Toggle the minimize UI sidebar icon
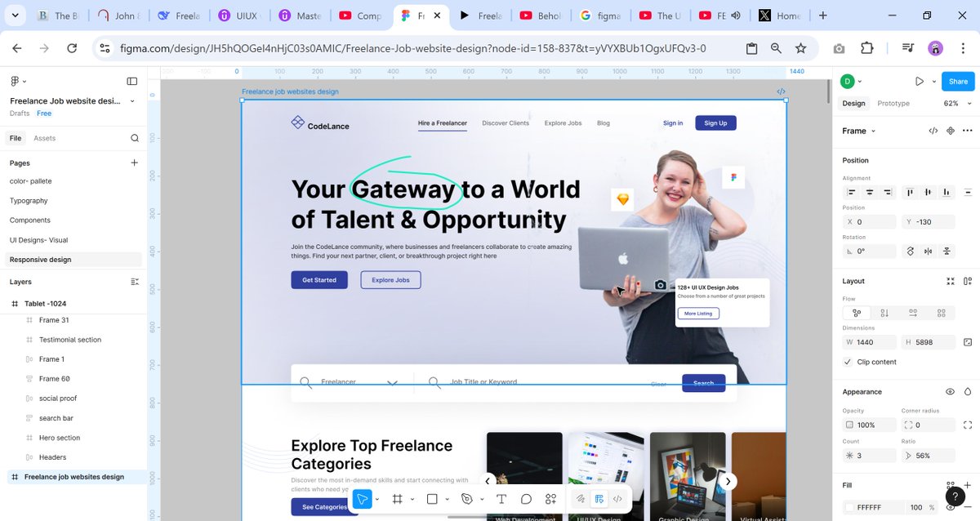The height and width of the screenshot is (521, 980). pos(132,81)
